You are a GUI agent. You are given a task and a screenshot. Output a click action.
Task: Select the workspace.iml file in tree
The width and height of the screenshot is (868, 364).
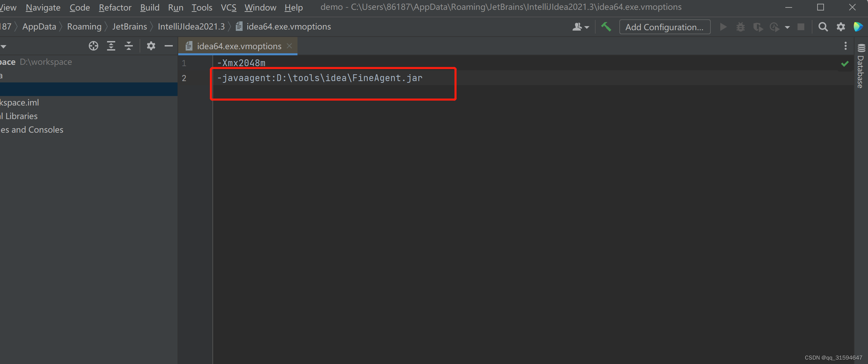(89, 102)
